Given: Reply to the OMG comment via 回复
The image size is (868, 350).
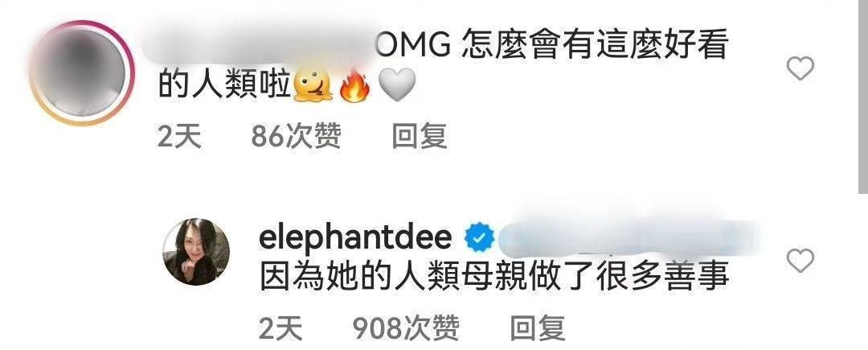Looking at the screenshot, I should (419, 136).
